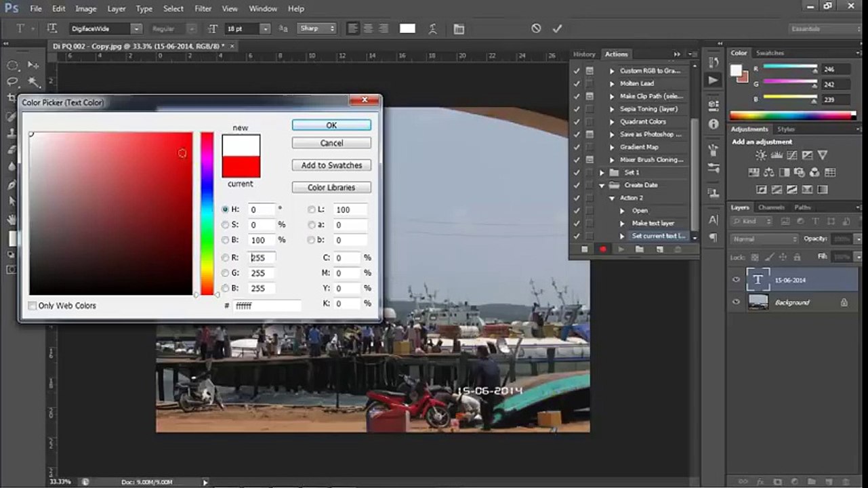Open the layer filter Kind dropdown

point(752,222)
